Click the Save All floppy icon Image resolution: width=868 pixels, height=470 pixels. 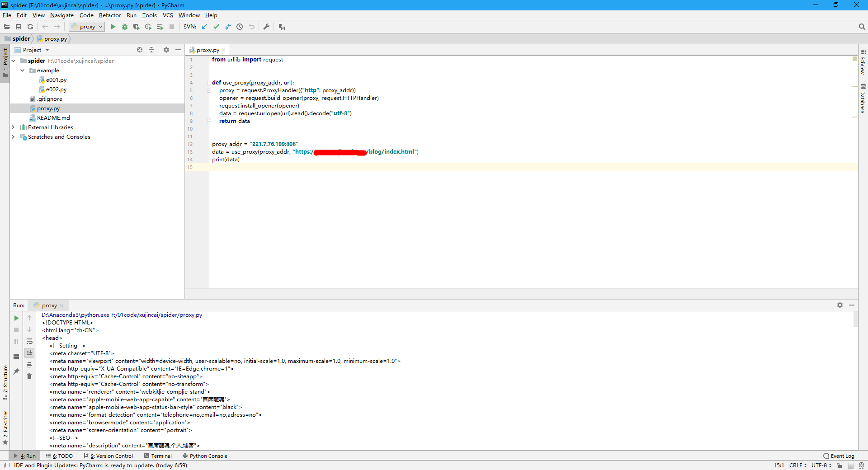pyautogui.click(x=19, y=27)
